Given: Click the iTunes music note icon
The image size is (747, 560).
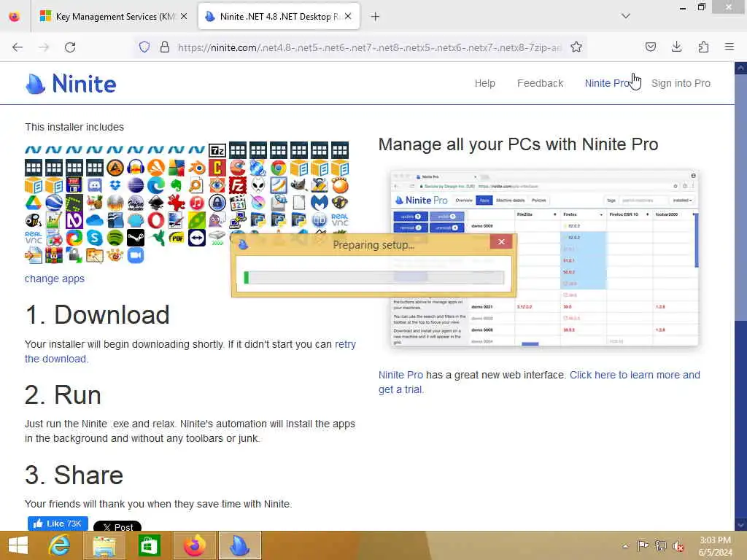Looking at the screenshot, I should (x=197, y=203).
